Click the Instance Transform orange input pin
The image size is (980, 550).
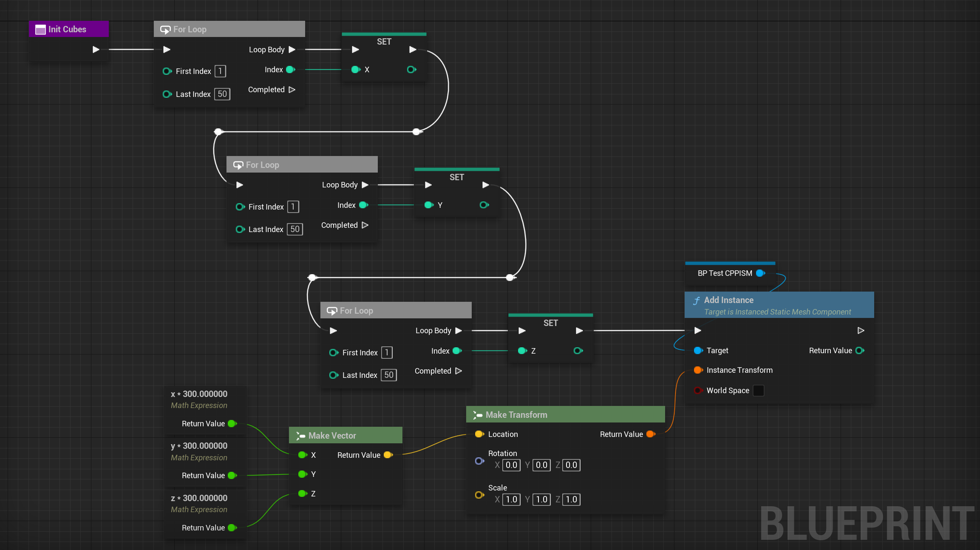tap(698, 370)
